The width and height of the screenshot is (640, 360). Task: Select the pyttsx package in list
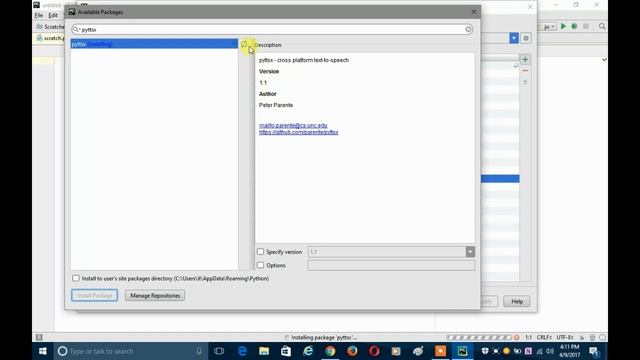(154, 44)
